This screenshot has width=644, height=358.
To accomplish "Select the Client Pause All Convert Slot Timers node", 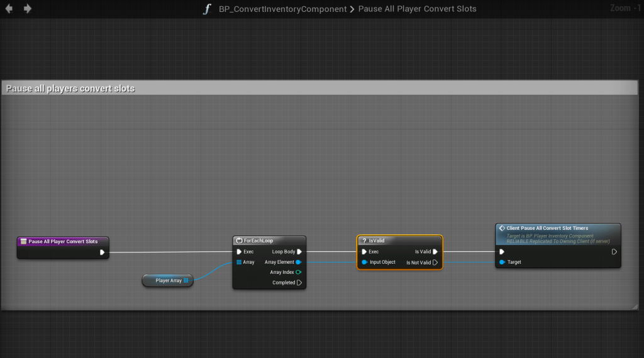I will click(x=558, y=229).
